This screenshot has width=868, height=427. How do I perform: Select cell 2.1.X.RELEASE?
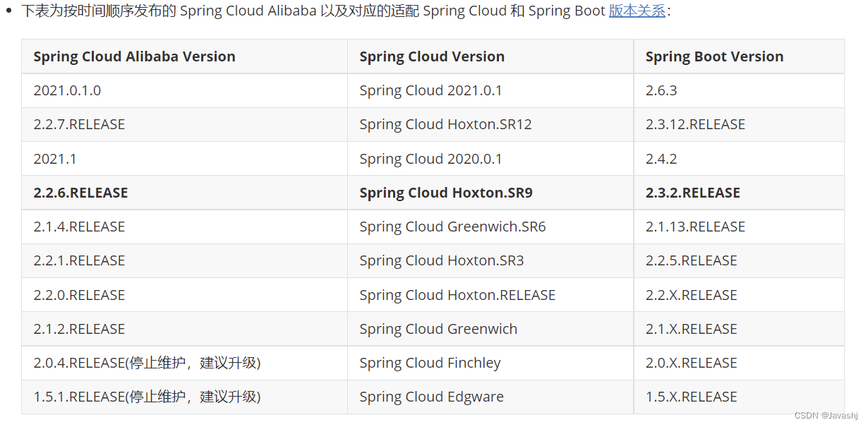(x=739, y=329)
